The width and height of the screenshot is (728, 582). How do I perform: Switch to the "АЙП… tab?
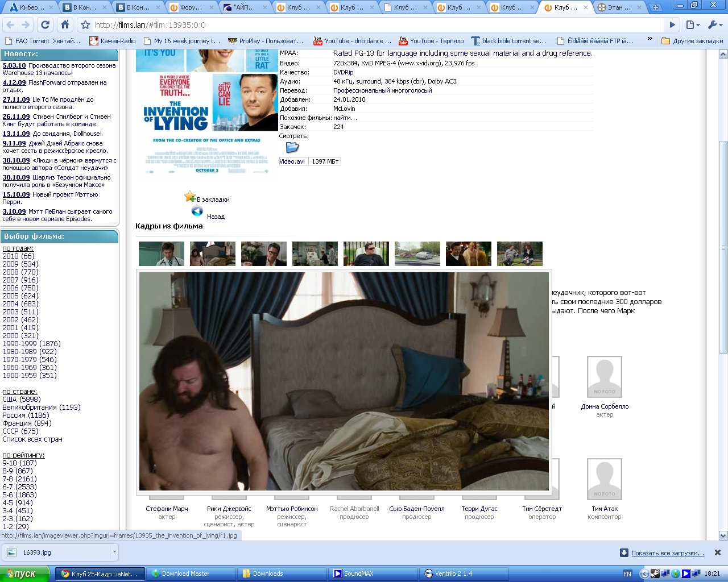244,7
